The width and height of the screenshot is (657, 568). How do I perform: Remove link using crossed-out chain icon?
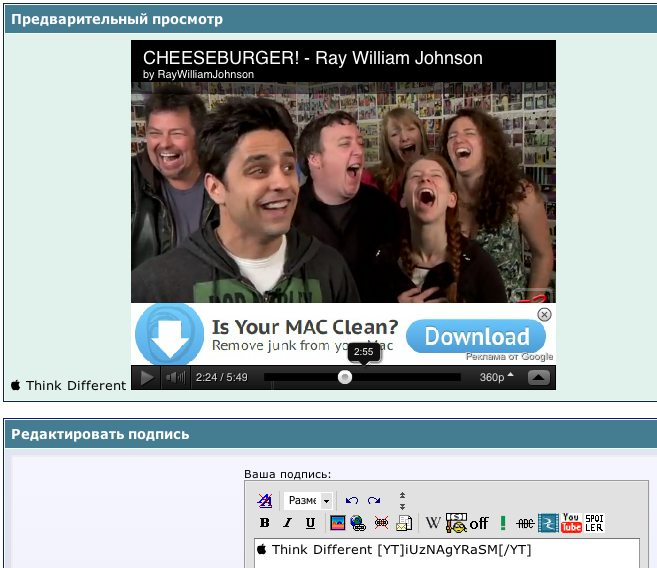tap(381, 523)
